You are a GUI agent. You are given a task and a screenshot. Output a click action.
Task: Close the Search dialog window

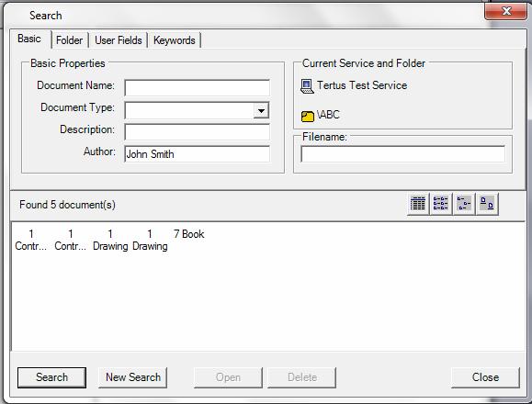coord(506,11)
